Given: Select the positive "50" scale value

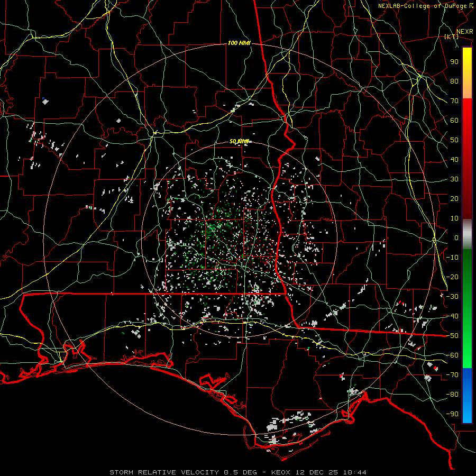Looking at the screenshot, I should coord(454,140).
